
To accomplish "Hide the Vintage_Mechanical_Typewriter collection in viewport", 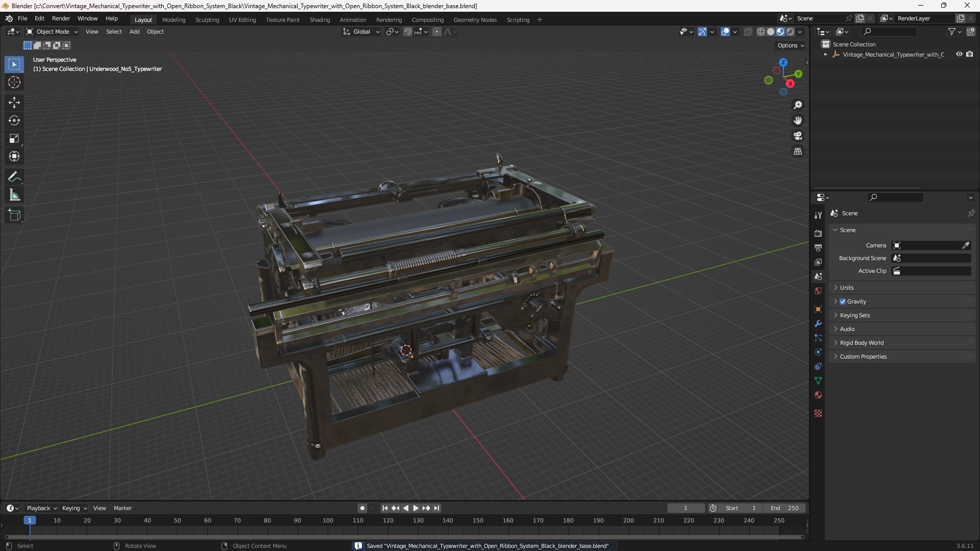I will coord(959,54).
